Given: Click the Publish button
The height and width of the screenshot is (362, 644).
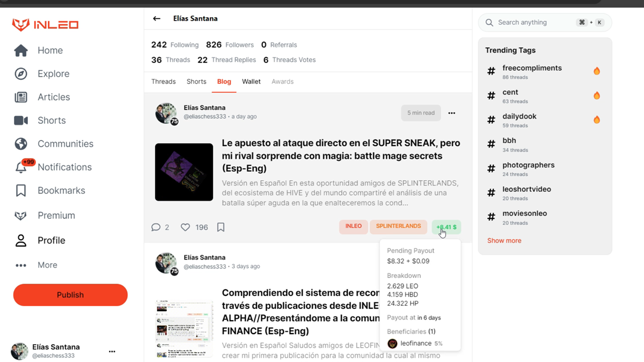Looking at the screenshot, I should (x=70, y=295).
